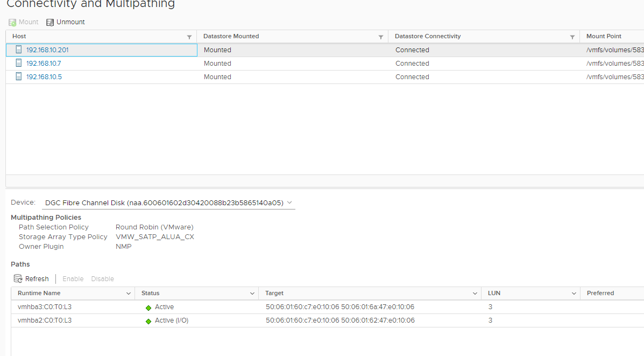Click the host icon beside 192.168.10.5
The width and height of the screenshot is (644, 356).
19,76
